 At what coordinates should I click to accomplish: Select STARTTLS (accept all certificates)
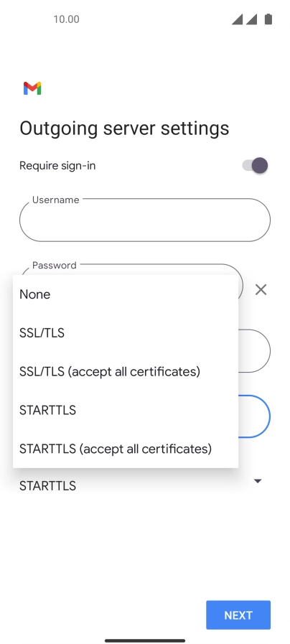tap(126, 449)
